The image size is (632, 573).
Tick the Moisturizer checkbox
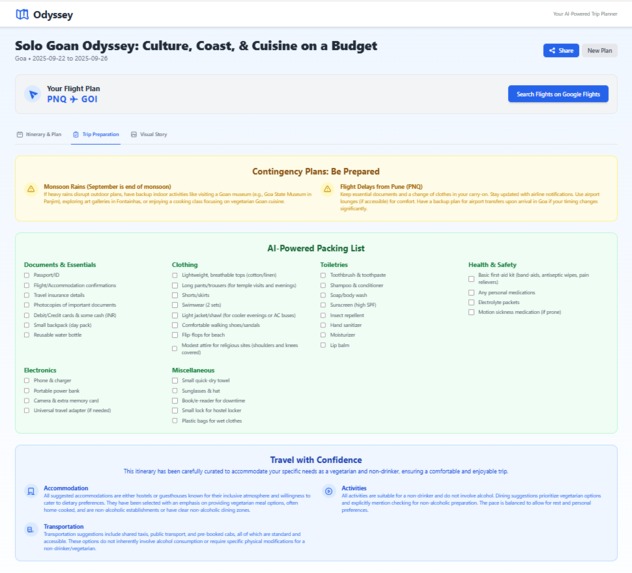coord(323,335)
